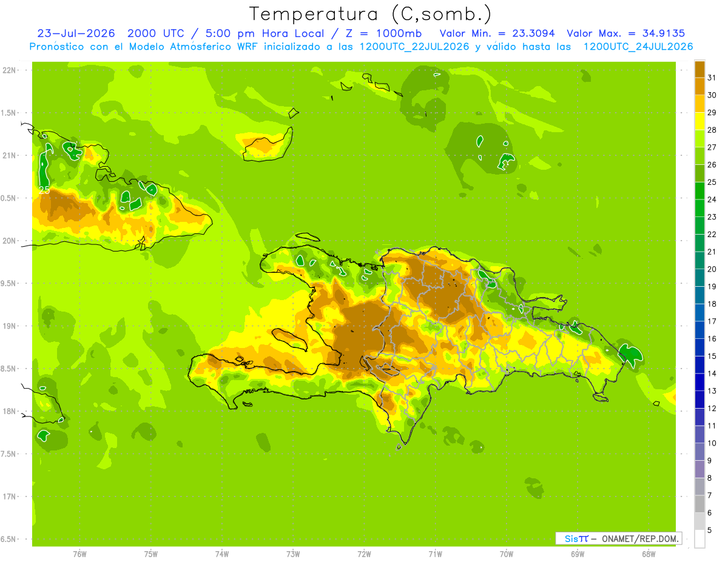Click legend value "12"
This screenshot has width=728, height=562.
(712, 408)
